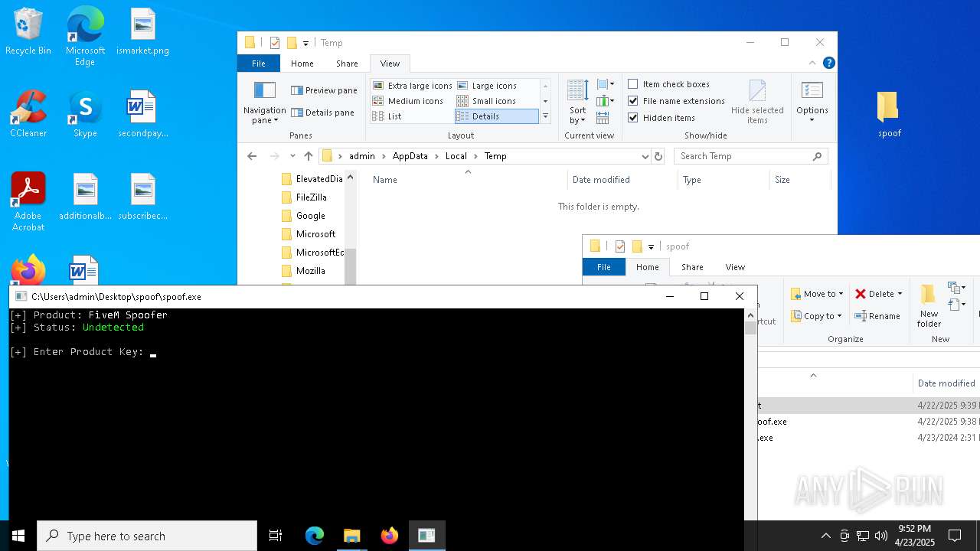This screenshot has height=551, width=980.
Task: Open the Group by dropdown icon
Action: coord(606,84)
